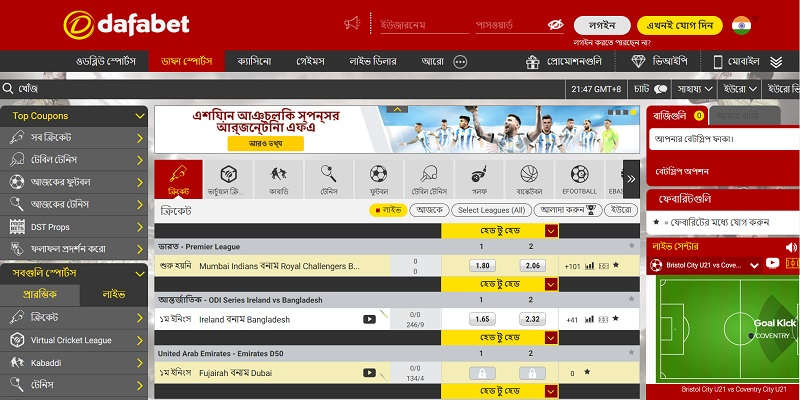
Task: Switch to the live tab in sidebar
Action: click(x=112, y=295)
